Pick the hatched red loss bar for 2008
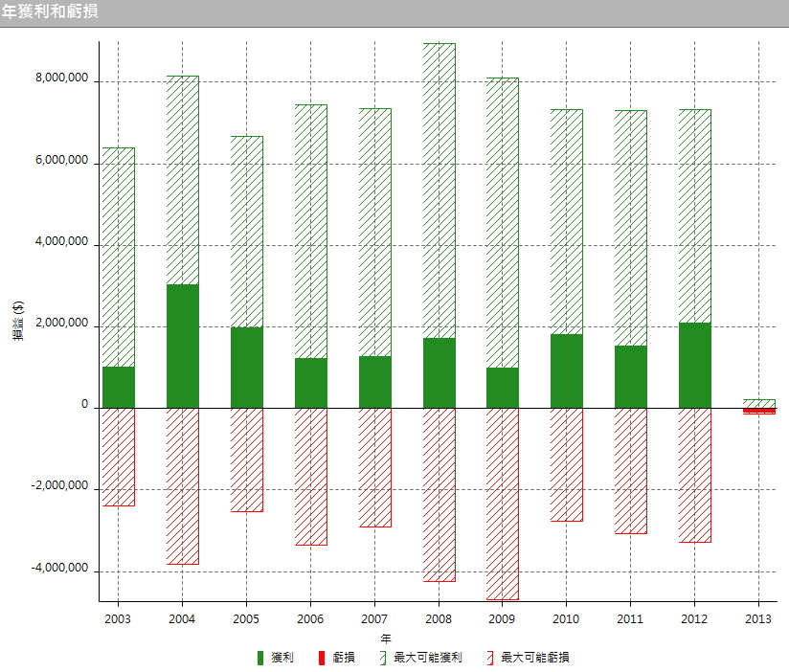789x672 pixels. tap(440, 495)
